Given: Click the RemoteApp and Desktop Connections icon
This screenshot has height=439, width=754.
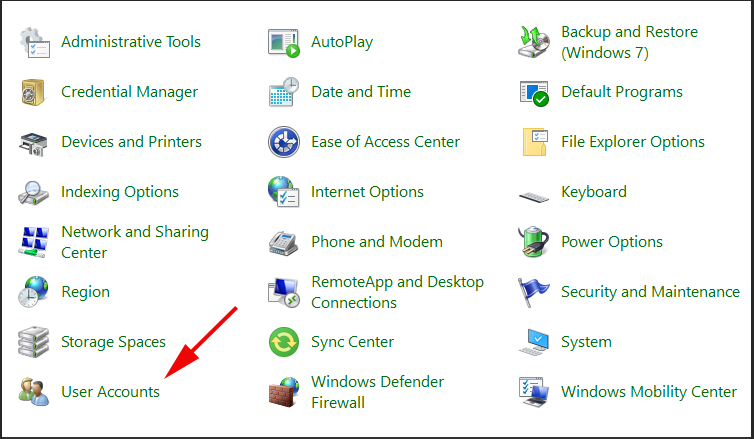Looking at the screenshot, I should (x=284, y=292).
